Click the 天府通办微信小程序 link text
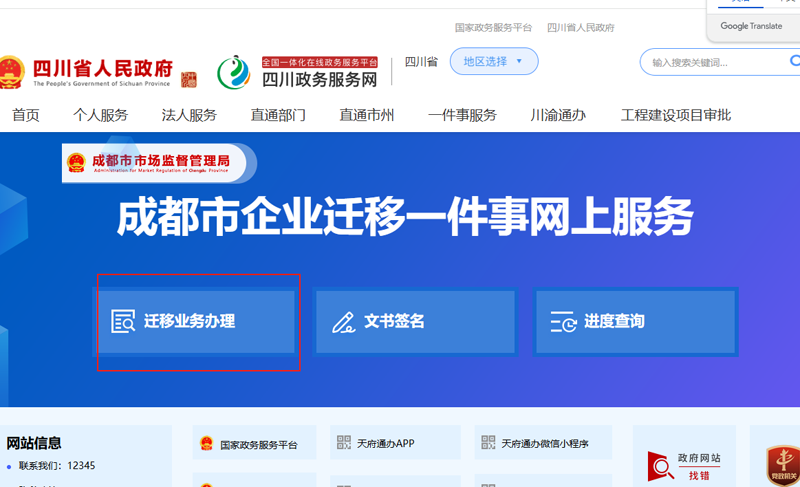This screenshot has width=800, height=487. pyautogui.click(x=545, y=444)
